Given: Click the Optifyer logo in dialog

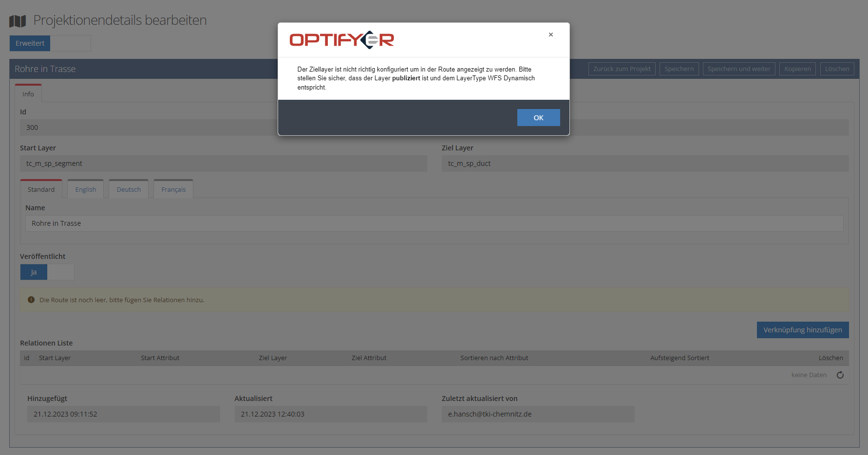Looking at the screenshot, I should coord(341,40).
